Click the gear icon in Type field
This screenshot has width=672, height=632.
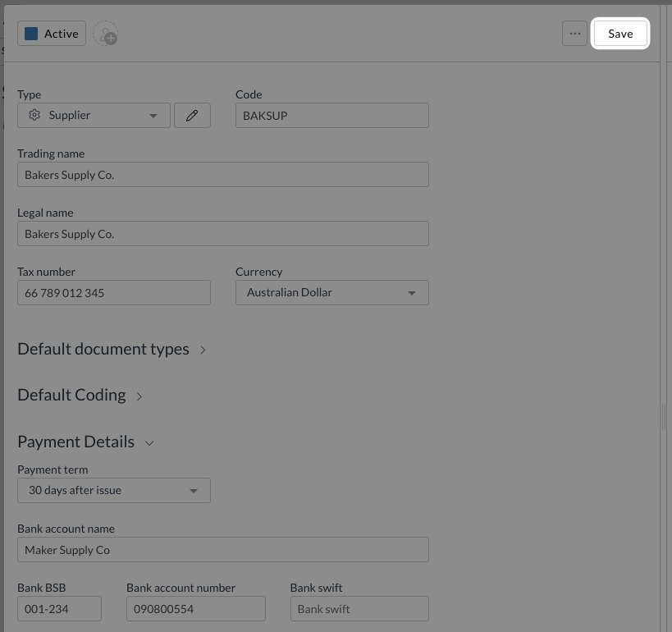(34, 116)
